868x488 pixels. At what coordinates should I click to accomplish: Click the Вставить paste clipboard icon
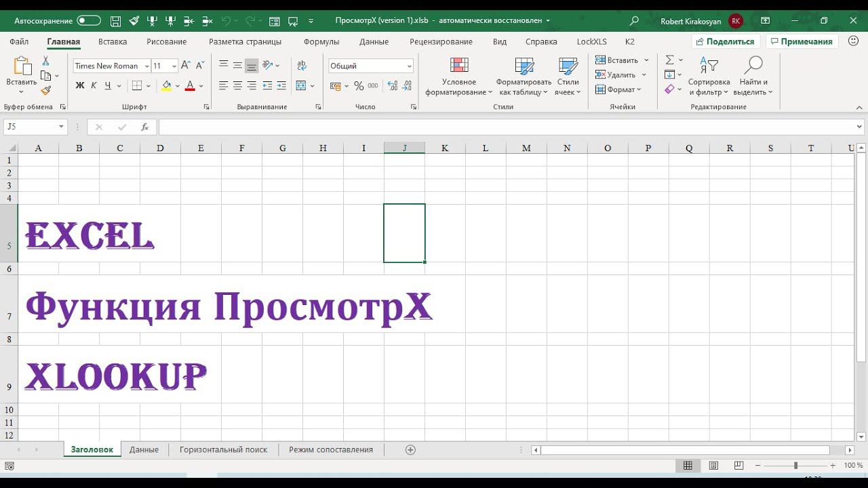pyautogui.click(x=22, y=66)
